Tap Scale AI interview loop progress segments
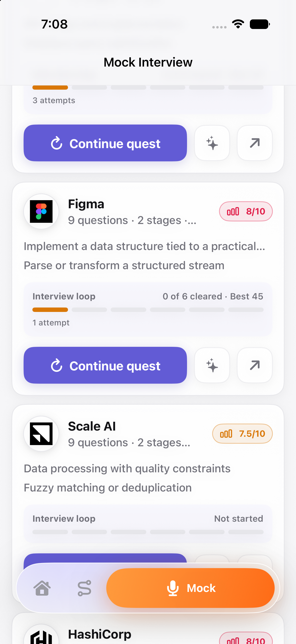Screen dimensions: 296x644 148,532
